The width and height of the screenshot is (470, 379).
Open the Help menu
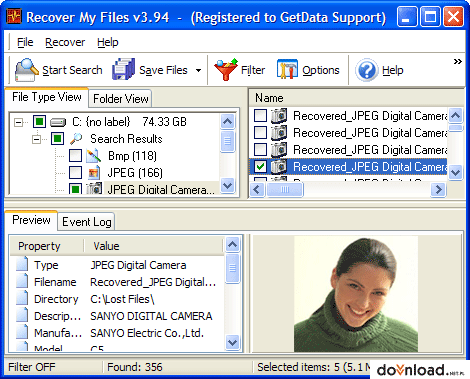coord(108,42)
